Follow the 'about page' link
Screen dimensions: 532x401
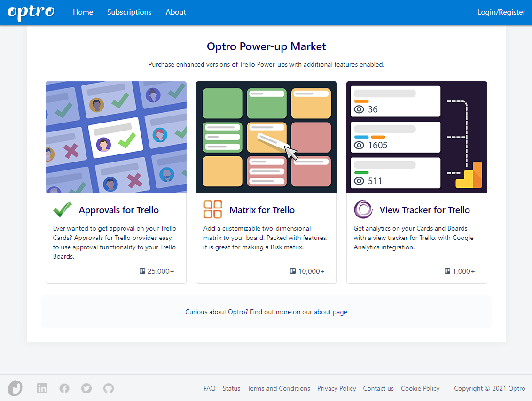(330, 312)
